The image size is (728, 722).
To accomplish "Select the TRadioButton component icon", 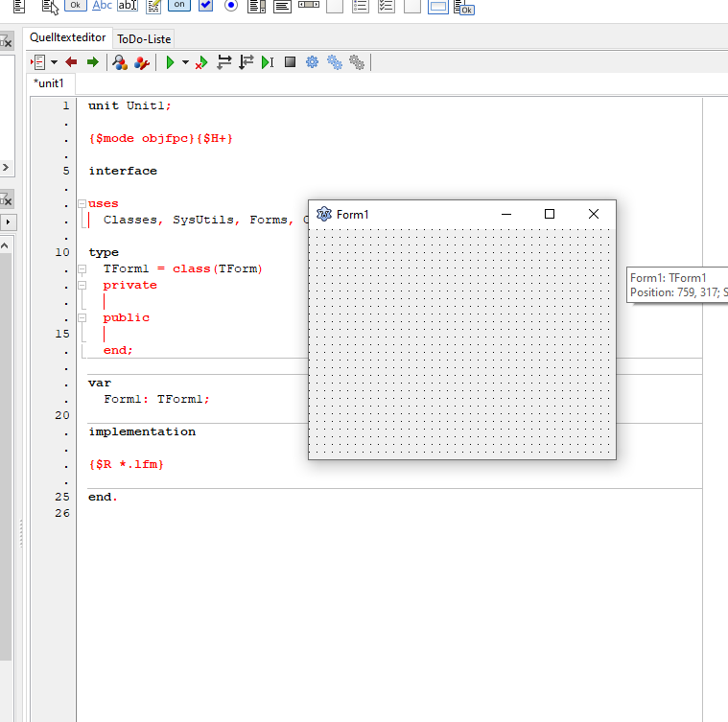I will [x=231, y=6].
